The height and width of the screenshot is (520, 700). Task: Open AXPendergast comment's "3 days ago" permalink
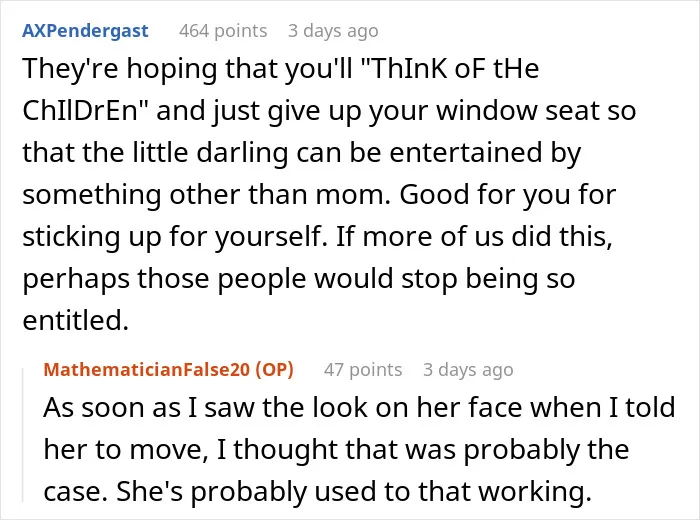[x=333, y=31]
